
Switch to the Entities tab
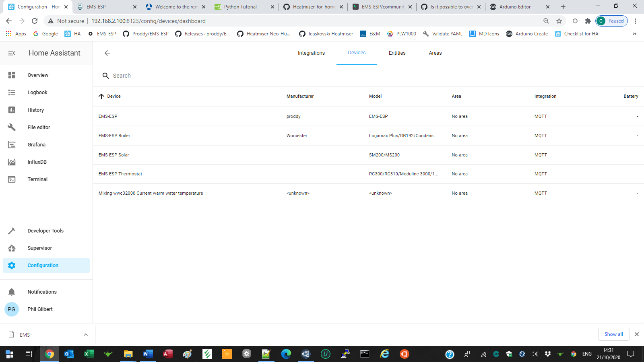pyautogui.click(x=397, y=53)
